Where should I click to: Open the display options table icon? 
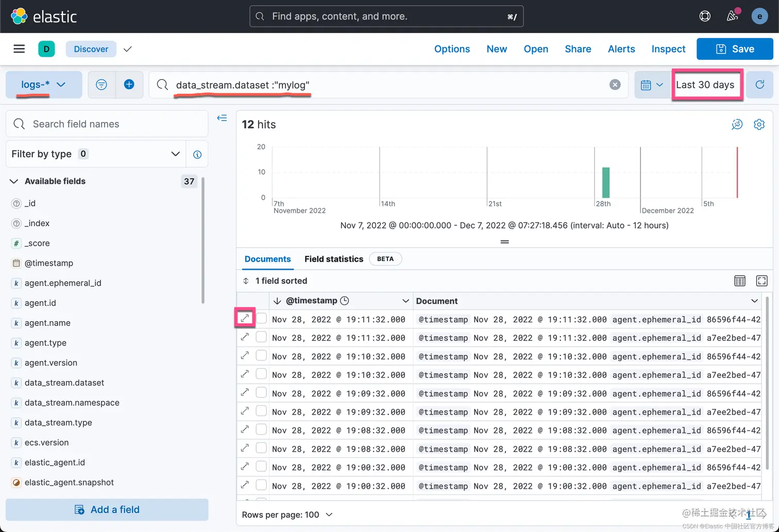[x=740, y=281]
